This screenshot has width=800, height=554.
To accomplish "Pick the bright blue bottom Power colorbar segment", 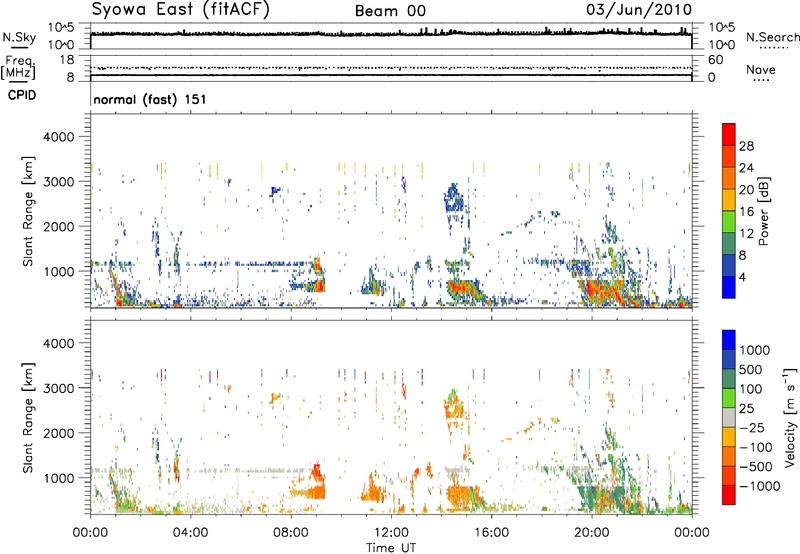I will 729,288.
